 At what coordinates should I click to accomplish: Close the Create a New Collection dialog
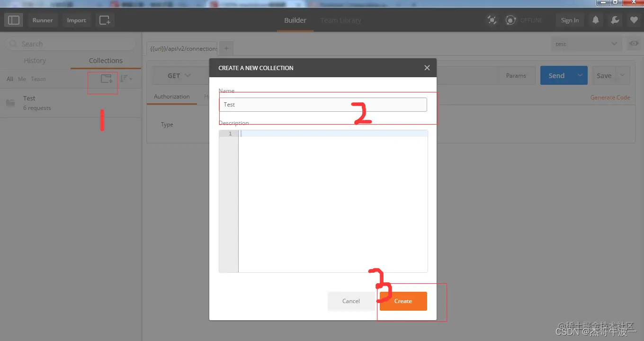tap(427, 68)
